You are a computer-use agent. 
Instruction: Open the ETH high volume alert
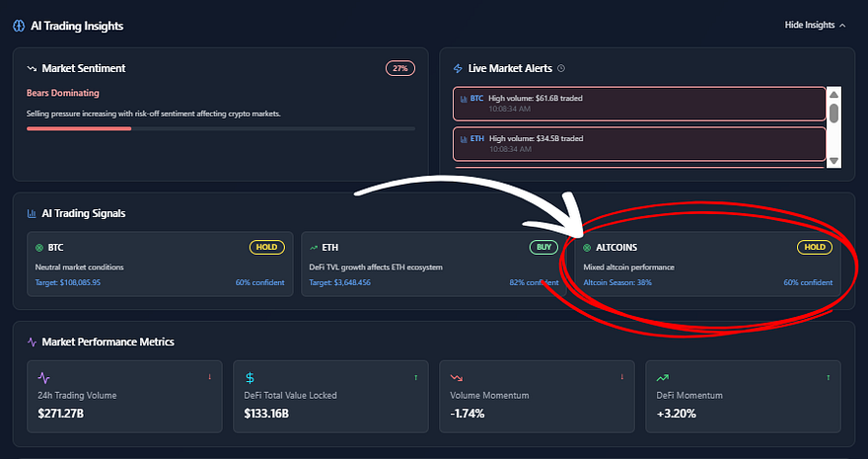pyautogui.click(x=638, y=142)
